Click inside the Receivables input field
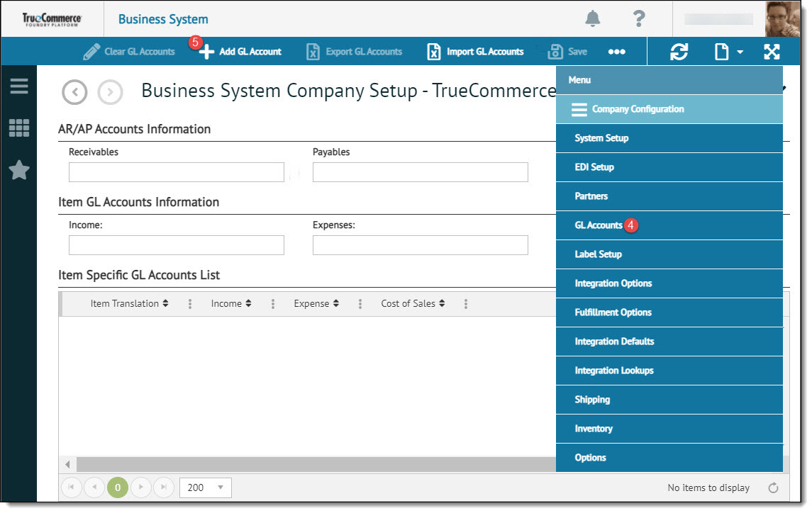Viewport: 812px width, 513px height. point(176,171)
